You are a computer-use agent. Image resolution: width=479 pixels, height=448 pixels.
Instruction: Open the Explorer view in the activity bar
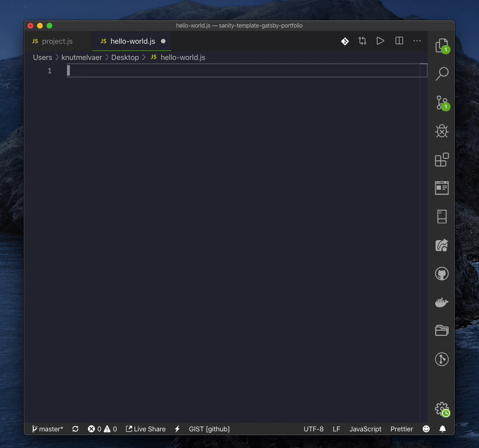coord(441,45)
